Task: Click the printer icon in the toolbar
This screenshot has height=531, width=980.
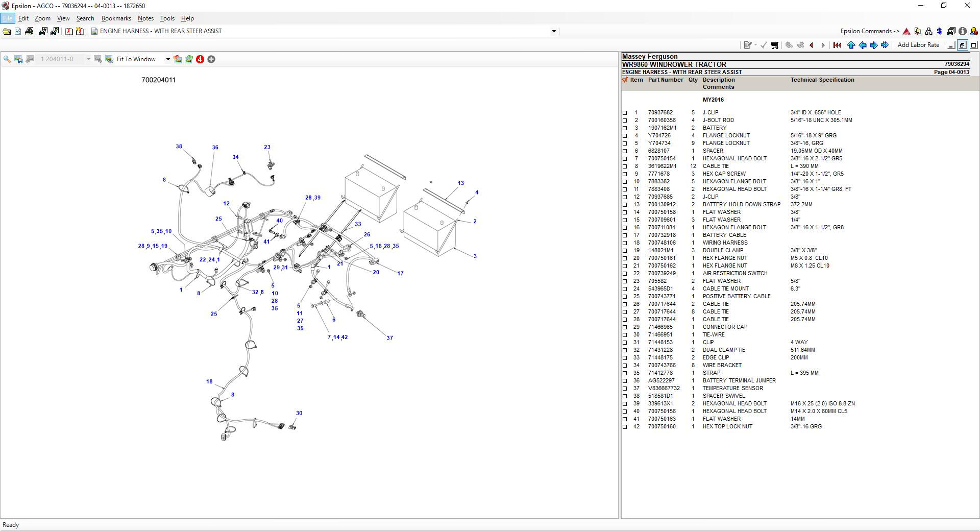Action: pyautogui.click(x=29, y=32)
